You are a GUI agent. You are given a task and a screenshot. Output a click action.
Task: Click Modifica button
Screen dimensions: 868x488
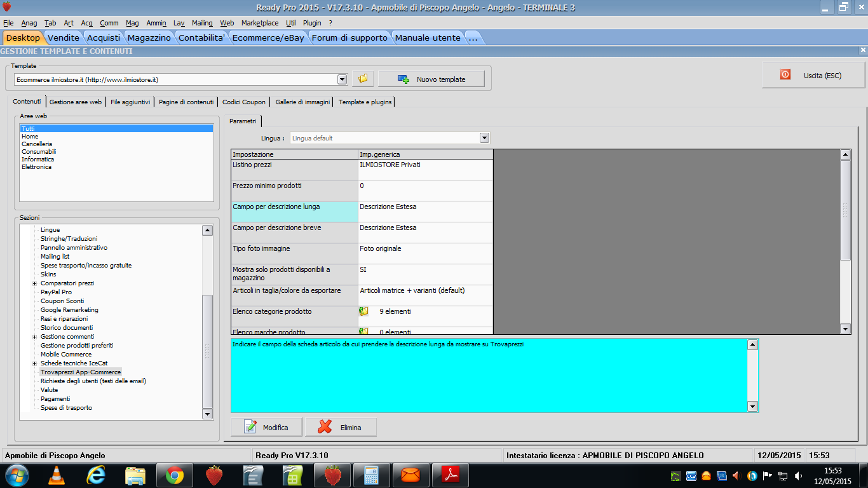[267, 427]
